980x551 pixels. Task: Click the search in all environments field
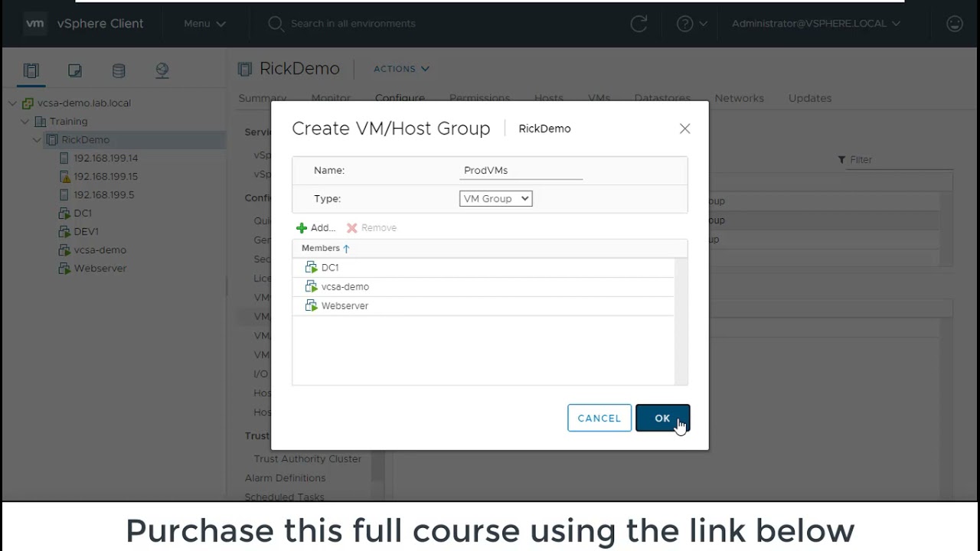[x=352, y=24]
